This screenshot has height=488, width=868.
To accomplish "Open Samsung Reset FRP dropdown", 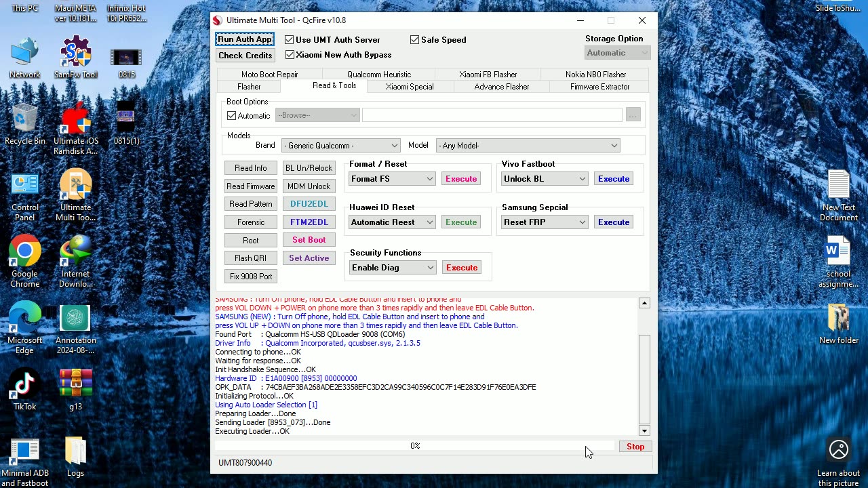I will pos(545,222).
